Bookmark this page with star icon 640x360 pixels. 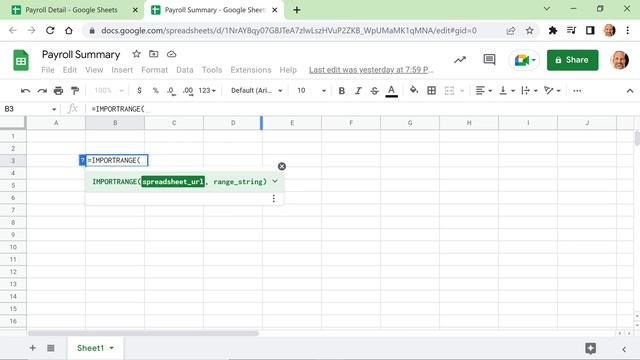point(529,31)
